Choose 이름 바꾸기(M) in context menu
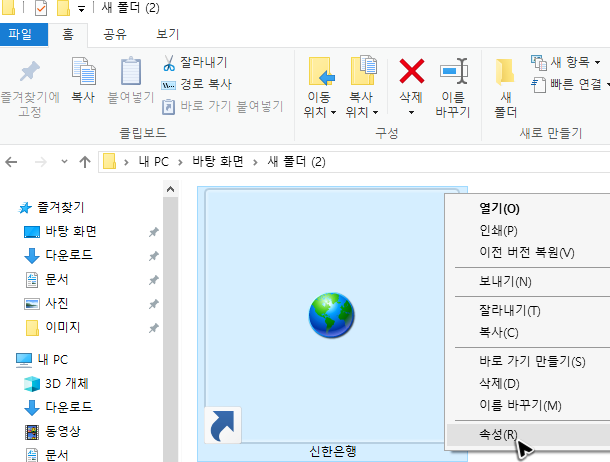The height and width of the screenshot is (462, 610). tap(520, 406)
